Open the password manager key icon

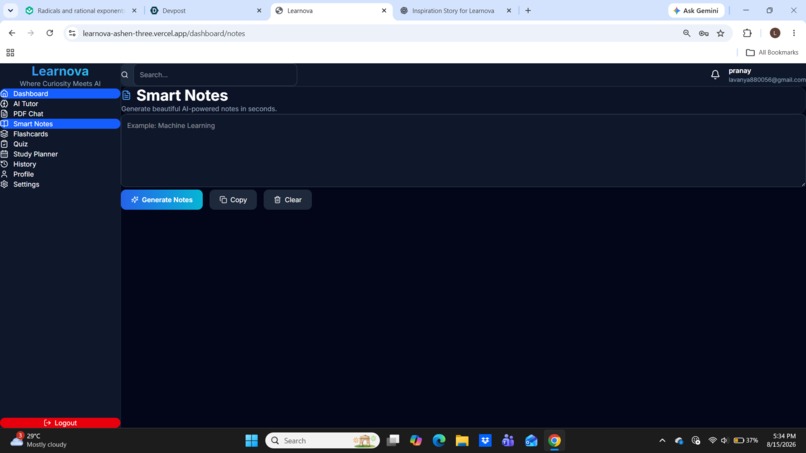point(704,33)
